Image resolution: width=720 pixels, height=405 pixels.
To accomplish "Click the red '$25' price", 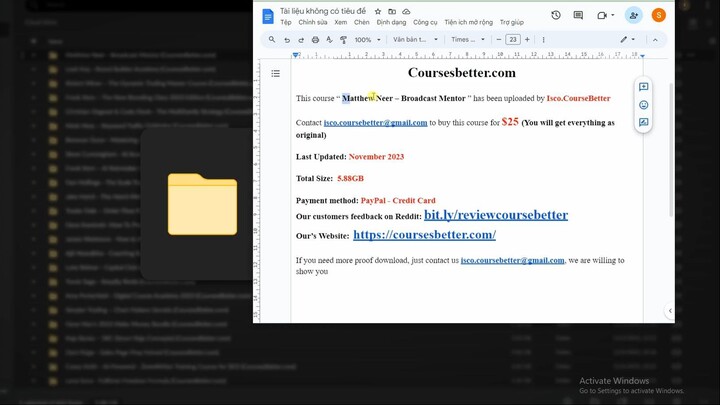I will click(510, 122).
